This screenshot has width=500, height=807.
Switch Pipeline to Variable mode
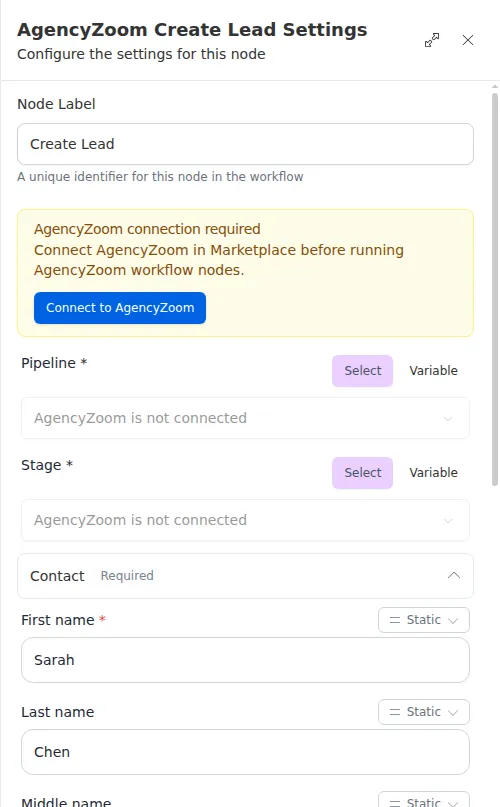pos(433,371)
